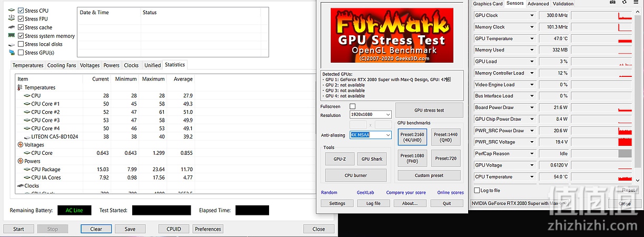Click the chip icon of the Clocks group

coord(21,186)
